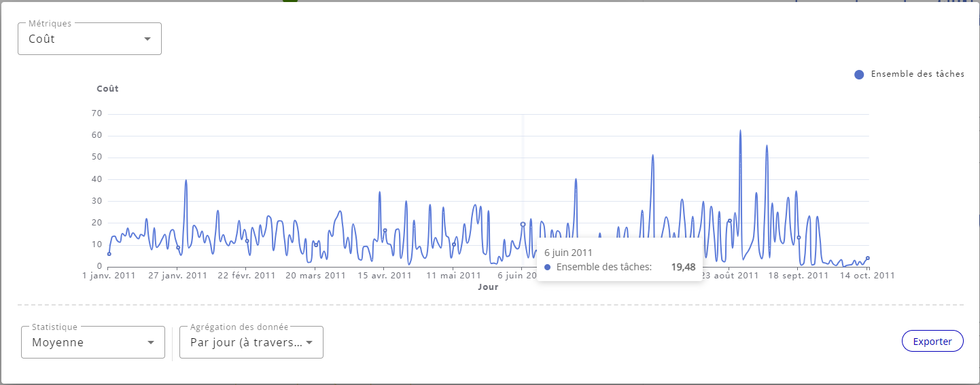Click the data marker above 18 sept. 2011

coord(799,238)
